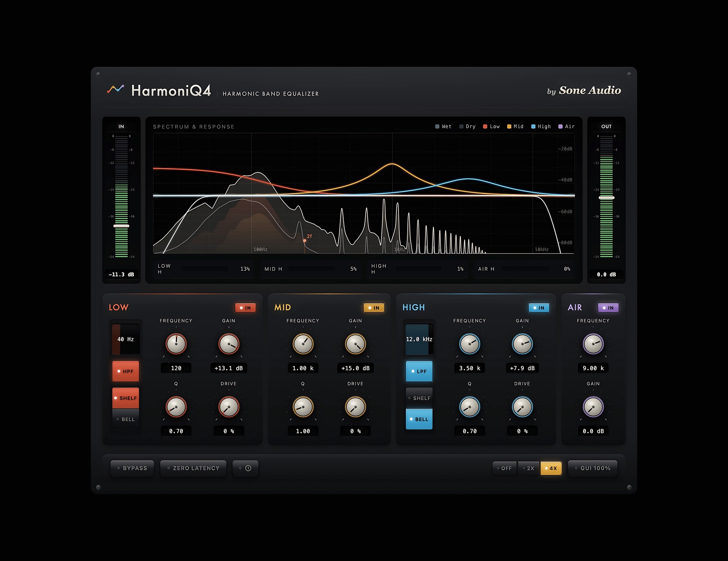Click the HIGH band Q knob
728x561 pixels.
(470, 407)
